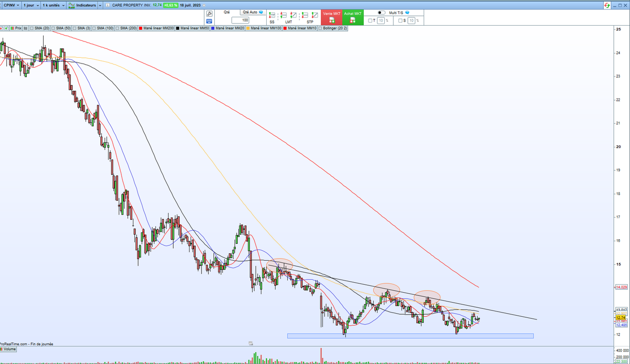Viewport: 630px width, 364px height.
Task: Click the wrench settings icon
Action: (x=209, y=14)
